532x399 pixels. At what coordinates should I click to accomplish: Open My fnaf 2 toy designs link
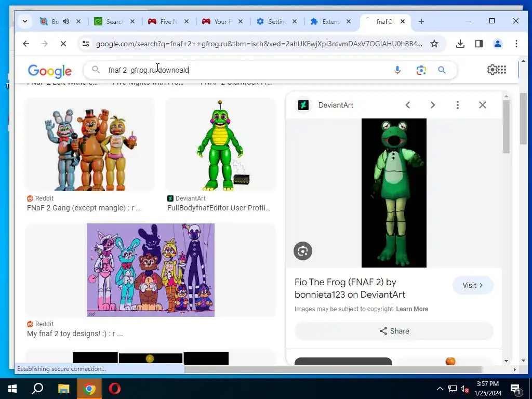pyautogui.click(x=75, y=334)
